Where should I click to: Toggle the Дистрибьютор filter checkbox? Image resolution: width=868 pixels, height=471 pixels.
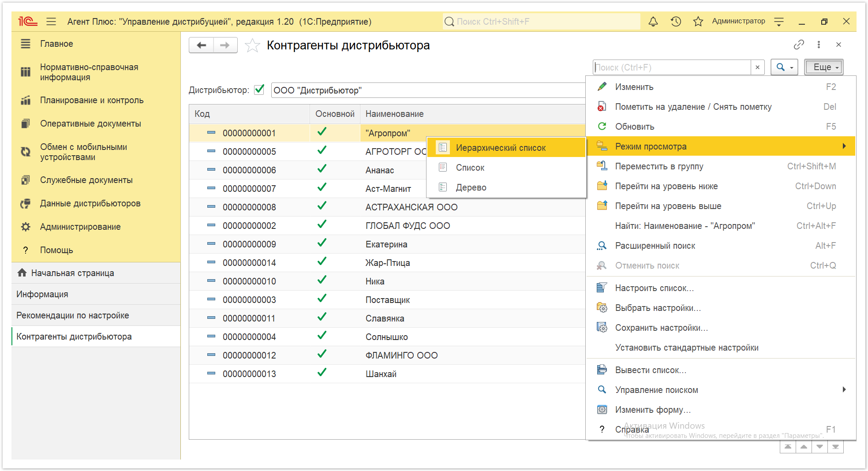click(x=259, y=90)
